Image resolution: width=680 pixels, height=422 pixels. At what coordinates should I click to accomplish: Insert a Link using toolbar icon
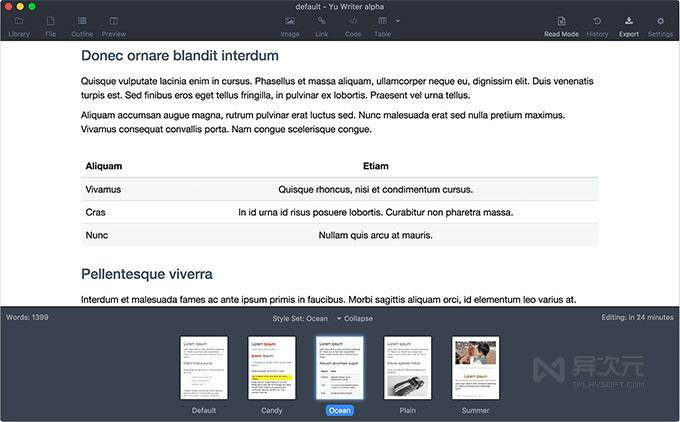pyautogui.click(x=321, y=21)
